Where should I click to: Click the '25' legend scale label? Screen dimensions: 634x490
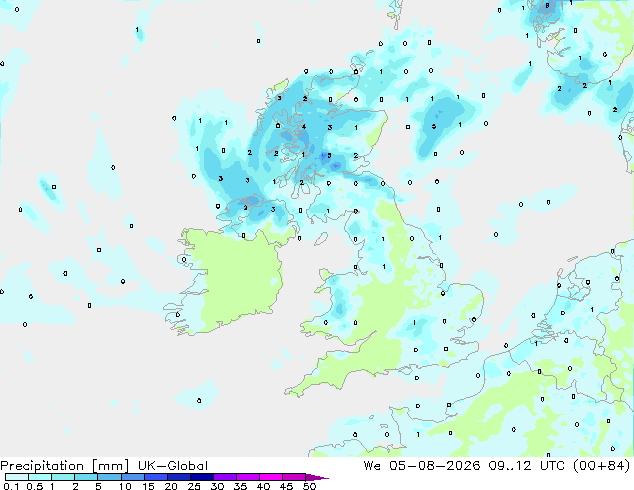194,486
